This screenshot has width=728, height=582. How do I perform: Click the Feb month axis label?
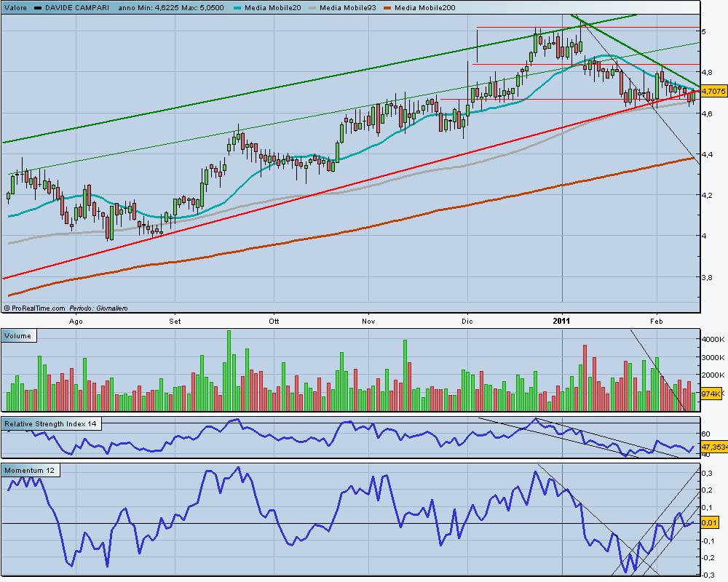(x=656, y=321)
